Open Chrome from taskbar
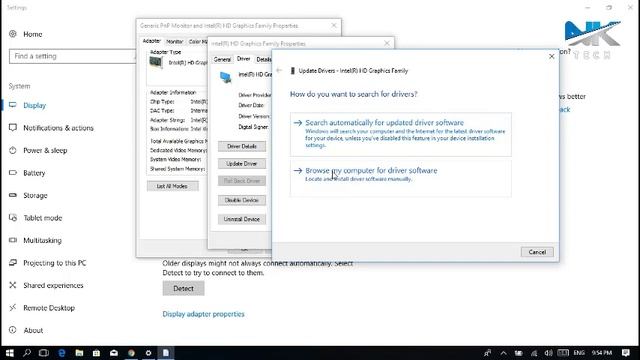 point(131,353)
